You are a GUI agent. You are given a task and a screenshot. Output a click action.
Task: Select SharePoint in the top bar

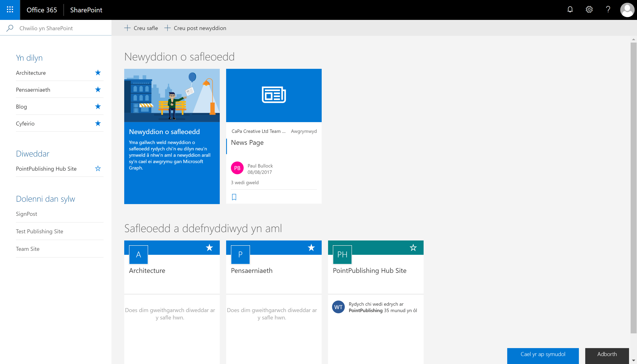point(86,10)
